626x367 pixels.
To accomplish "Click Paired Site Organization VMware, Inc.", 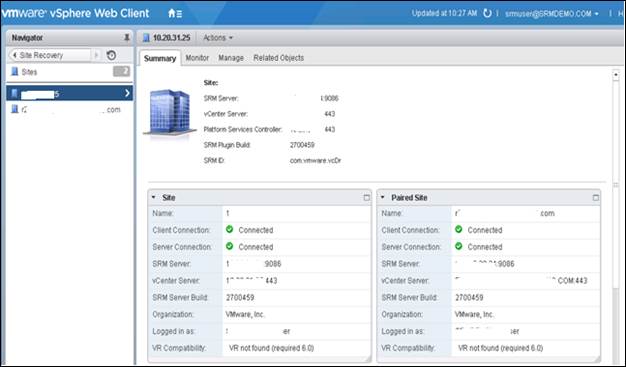I will pos(474,314).
